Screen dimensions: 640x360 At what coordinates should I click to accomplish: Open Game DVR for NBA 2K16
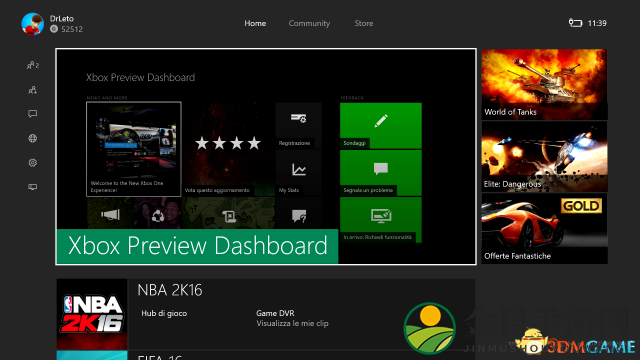pos(275,313)
